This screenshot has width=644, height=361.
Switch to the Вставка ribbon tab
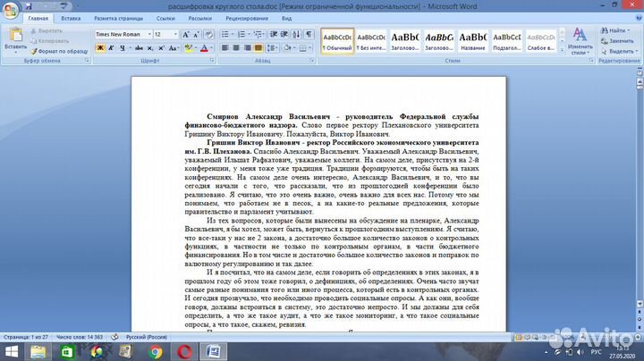pos(71,18)
